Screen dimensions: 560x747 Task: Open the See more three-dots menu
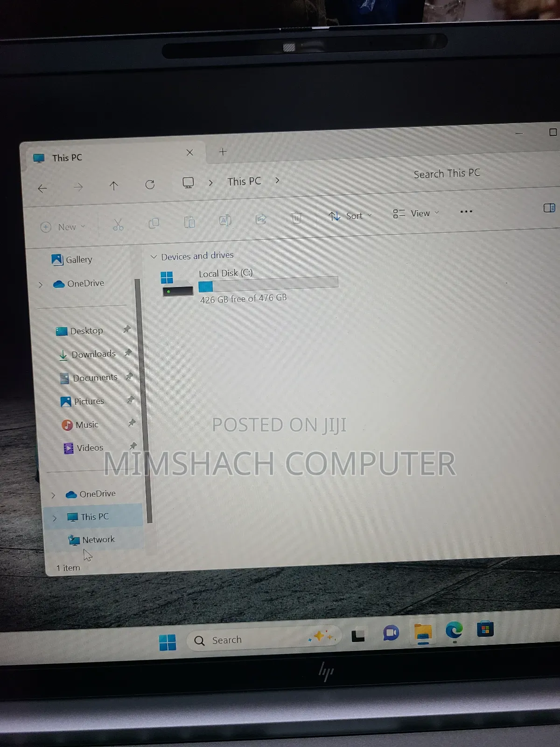[x=466, y=211]
